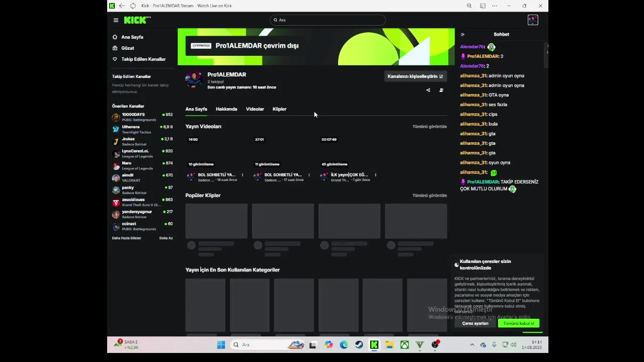Open options for the 02:07:49 video
644x362 pixels.
375,175
